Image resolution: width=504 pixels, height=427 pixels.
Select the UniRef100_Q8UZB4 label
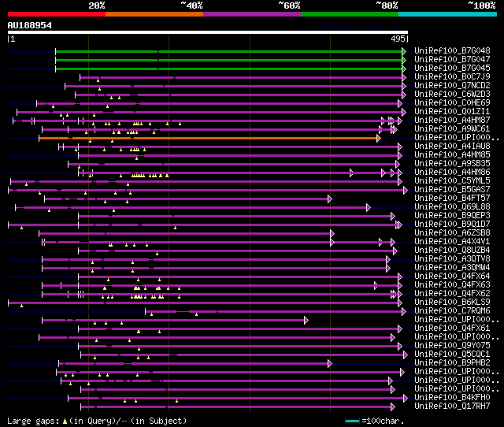pyautogui.click(x=452, y=251)
